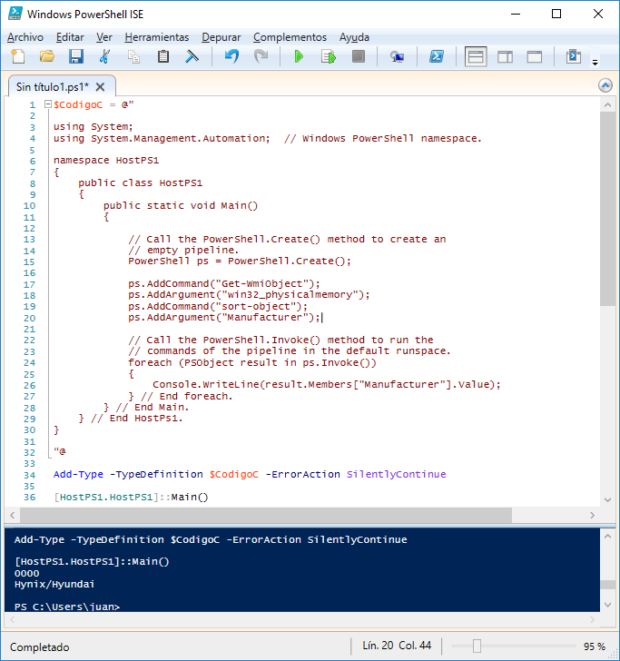Run the script with green play icon
This screenshot has height=661, width=620.
tap(298, 57)
